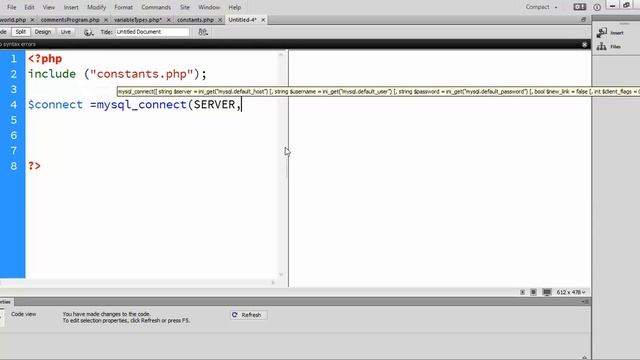The width and height of the screenshot is (640, 360).
Task: Switch to constants.php tab
Action: [x=196, y=20]
